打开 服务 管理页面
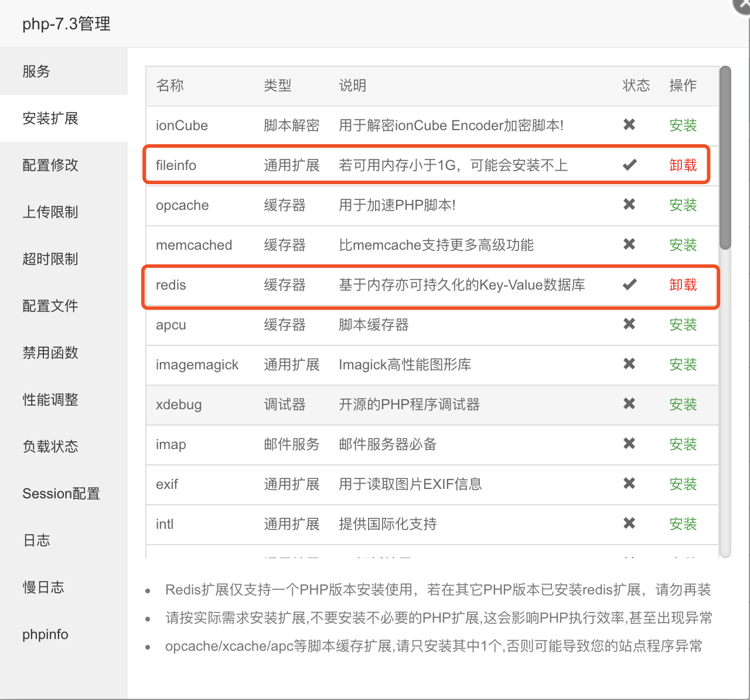This screenshot has height=700, width=750. pyautogui.click(x=36, y=71)
